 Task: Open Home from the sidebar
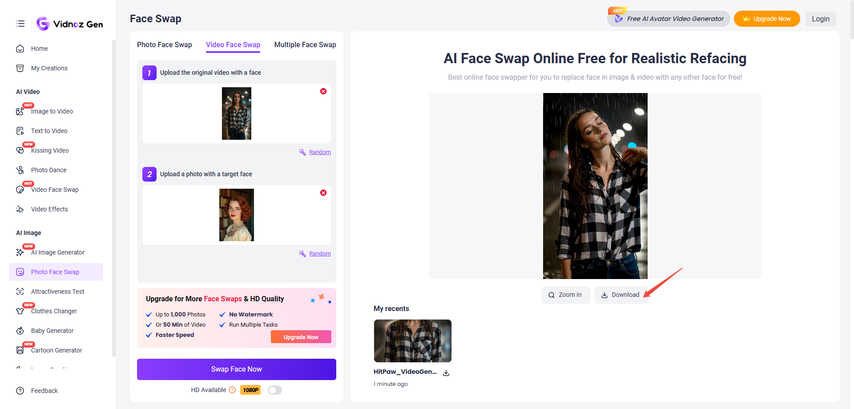[x=39, y=48]
